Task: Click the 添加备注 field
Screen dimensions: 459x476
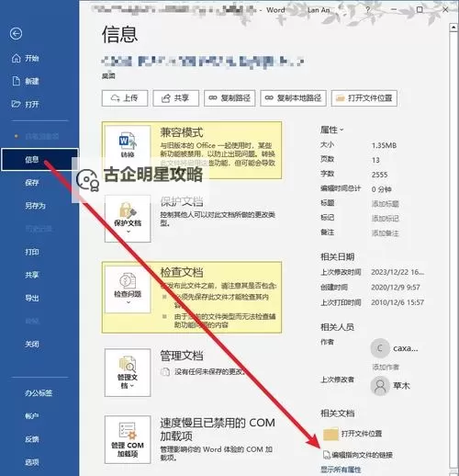Action: (x=385, y=233)
